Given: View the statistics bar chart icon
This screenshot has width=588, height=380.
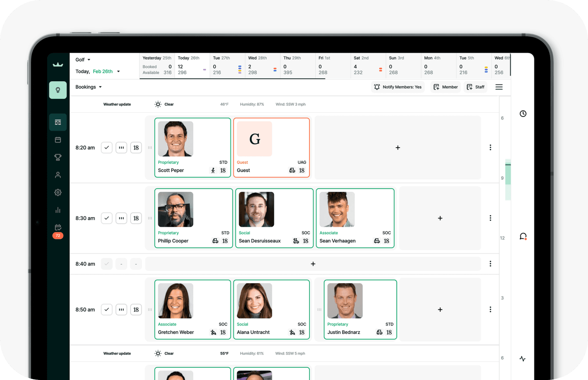Looking at the screenshot, I should tap(58, 210).
